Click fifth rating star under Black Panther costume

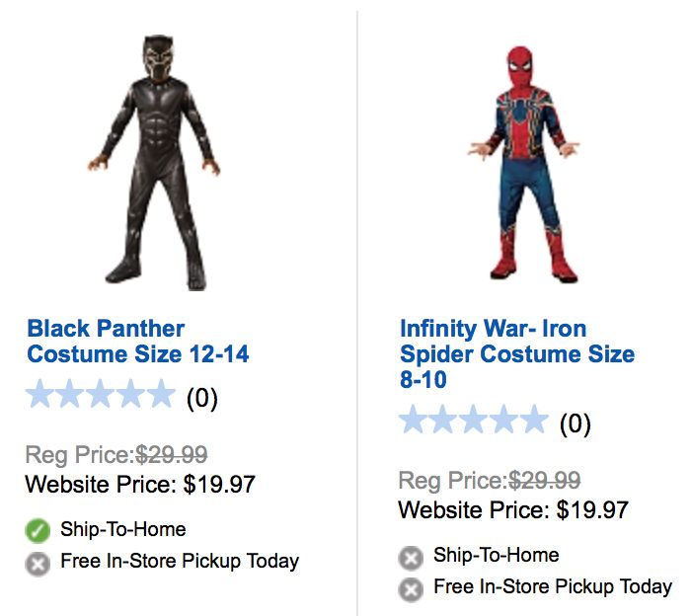coord(160,396)
